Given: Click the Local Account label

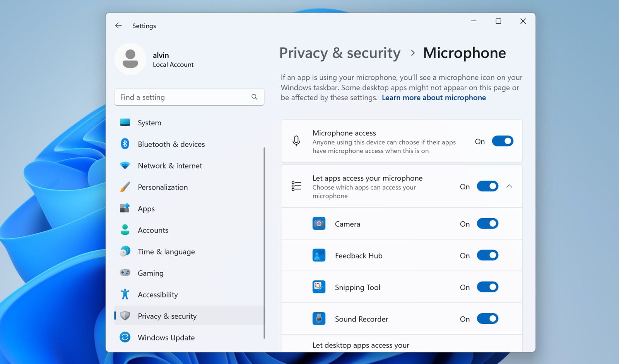Looking at the screenshot, I should coord(173,65).
